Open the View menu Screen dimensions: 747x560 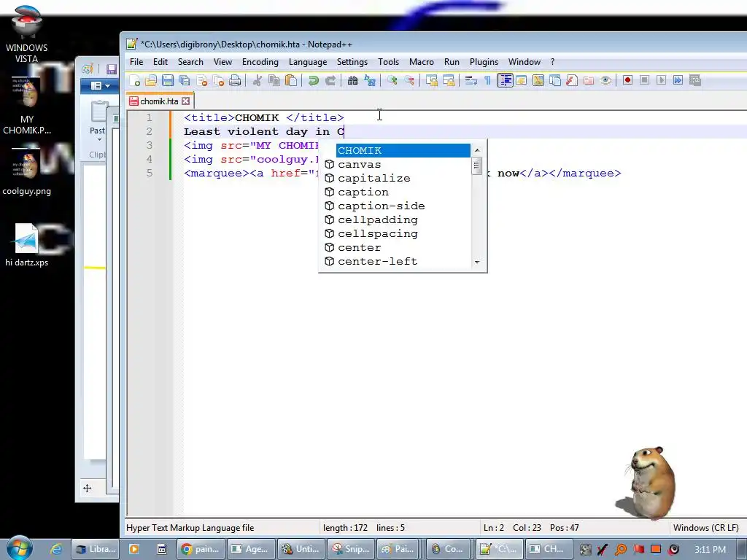[222, 62]
